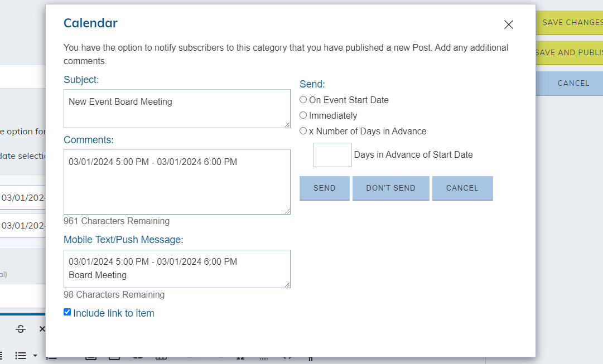Viewport: 603px width, 364px height.
Task: Select the Immediately send option
Action: (x=303, y=115)
